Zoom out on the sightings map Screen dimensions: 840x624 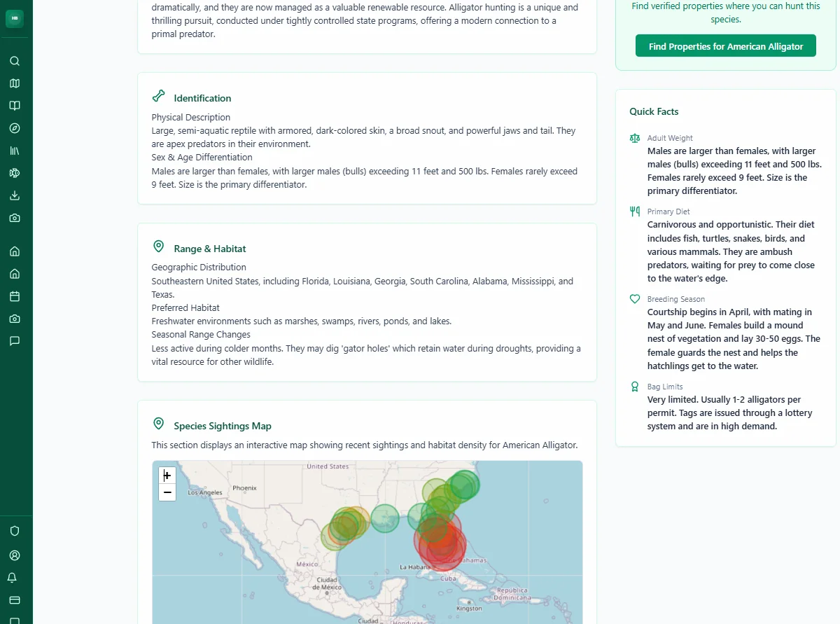pyautogui.click(x=167, y=492)
